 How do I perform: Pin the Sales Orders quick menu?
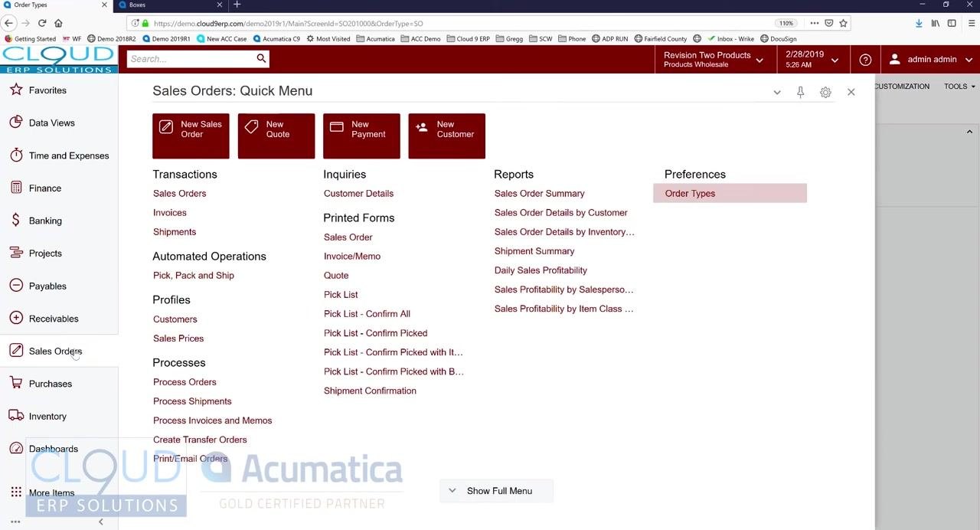(800, 92)
